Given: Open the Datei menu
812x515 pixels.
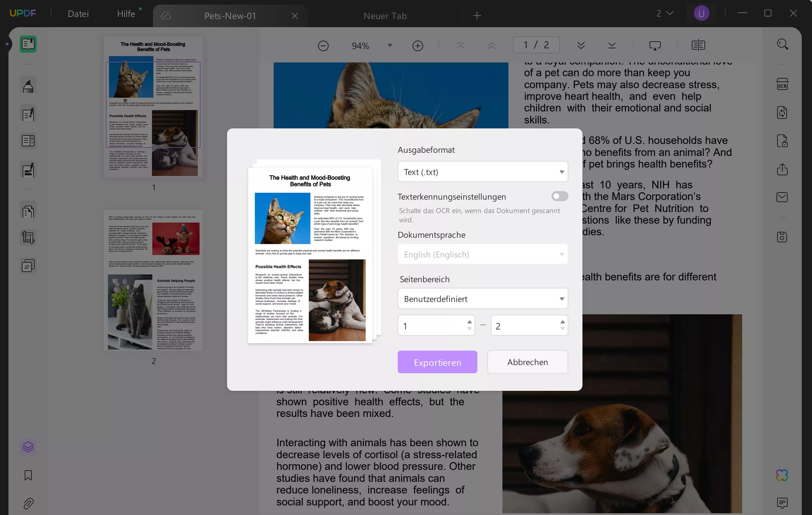Looking at the screenshot, I should click(x=78, y=13).
